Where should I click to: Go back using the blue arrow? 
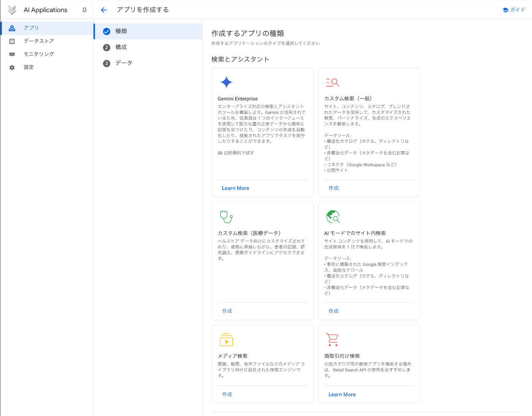(104, 10)
